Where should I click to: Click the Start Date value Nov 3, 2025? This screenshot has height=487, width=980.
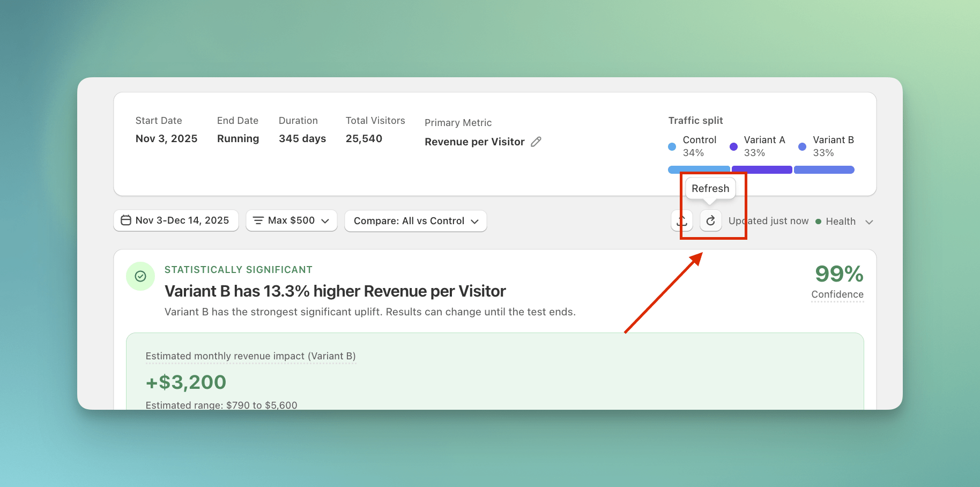coord(166,138)
